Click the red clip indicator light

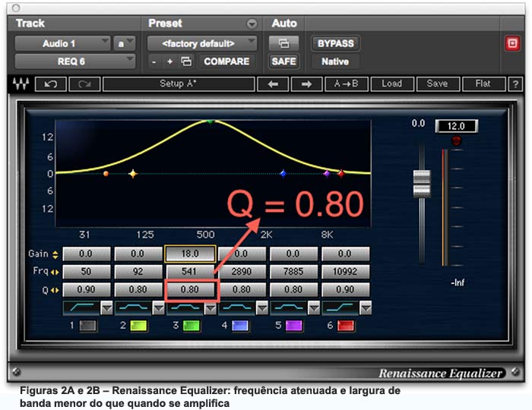(x=456, y=140)
